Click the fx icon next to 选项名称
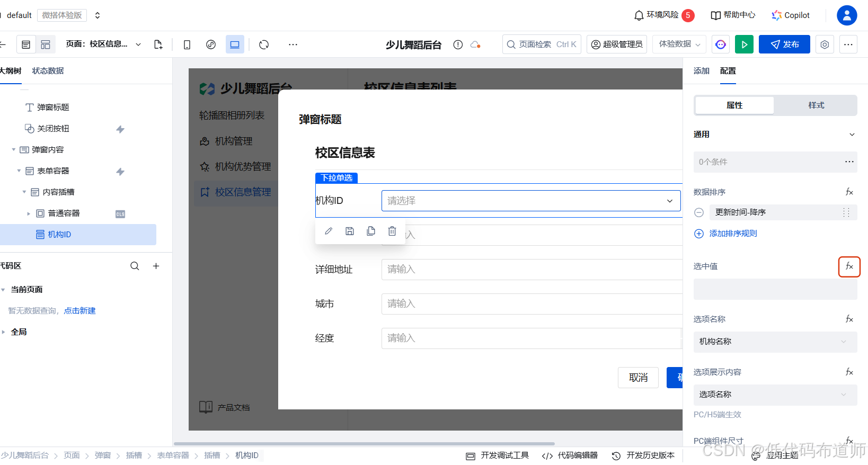This screenshot has height=465, width=868. [849, 319]
